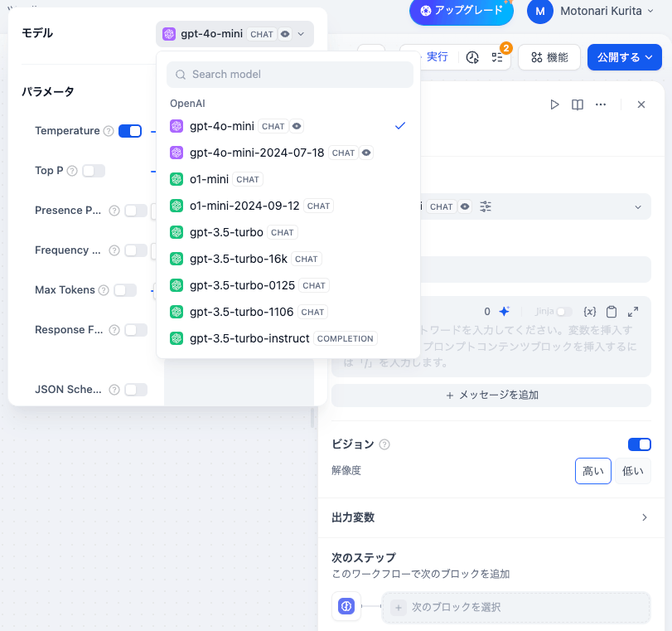Insert variable with the {x} icon
The image size is (672, 631).
590,312
